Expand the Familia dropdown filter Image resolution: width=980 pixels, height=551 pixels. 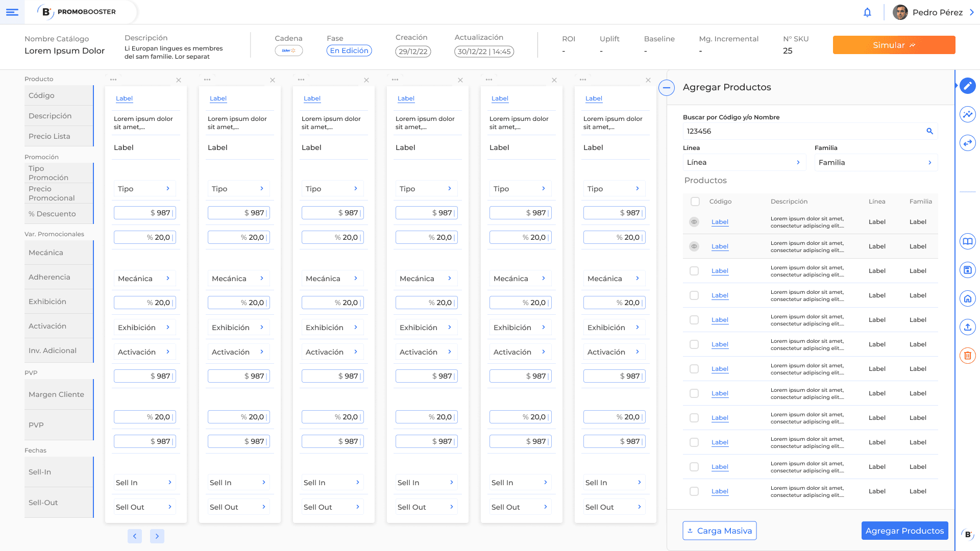click(x=876, y=162)
